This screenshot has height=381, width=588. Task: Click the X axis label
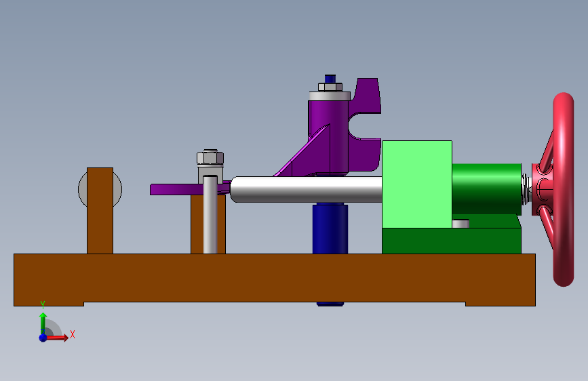(x=73, y=334)
